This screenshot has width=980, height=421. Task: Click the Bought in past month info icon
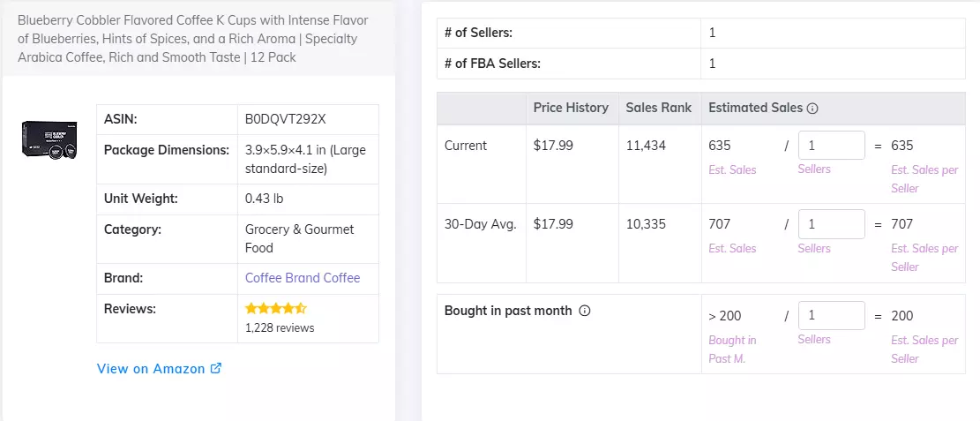coord(584,311)
